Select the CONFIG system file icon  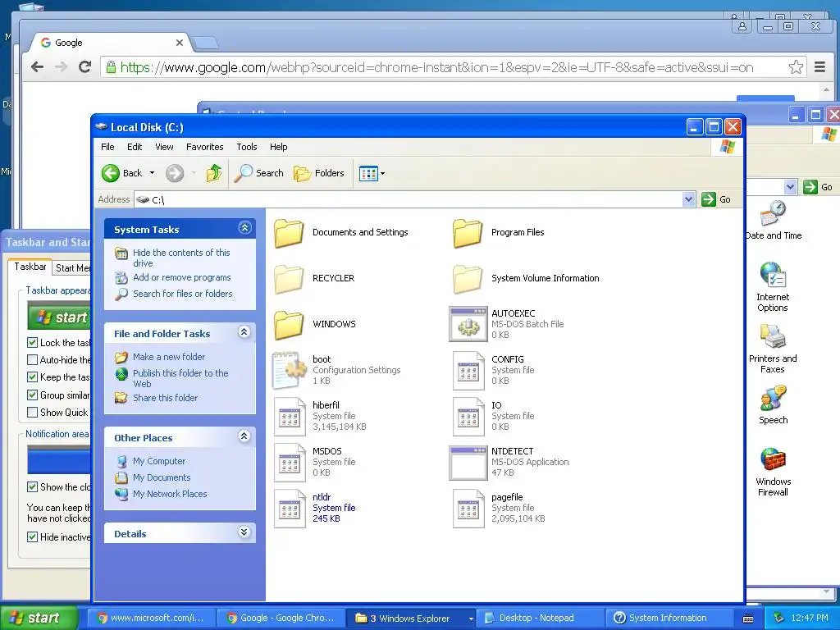click(x=468, y=370)
